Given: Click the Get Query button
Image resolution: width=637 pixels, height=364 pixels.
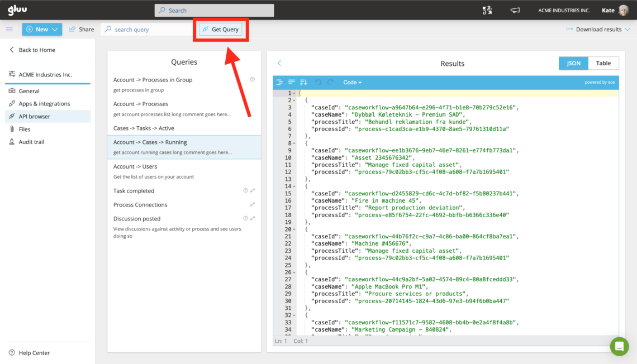Looking at the screenshot, I should pos(220,29).
